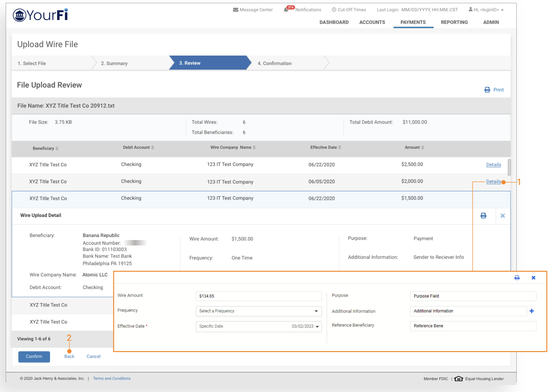Click the Confirm button
Screen dimensions: 551x392
[x=34, y=356]
